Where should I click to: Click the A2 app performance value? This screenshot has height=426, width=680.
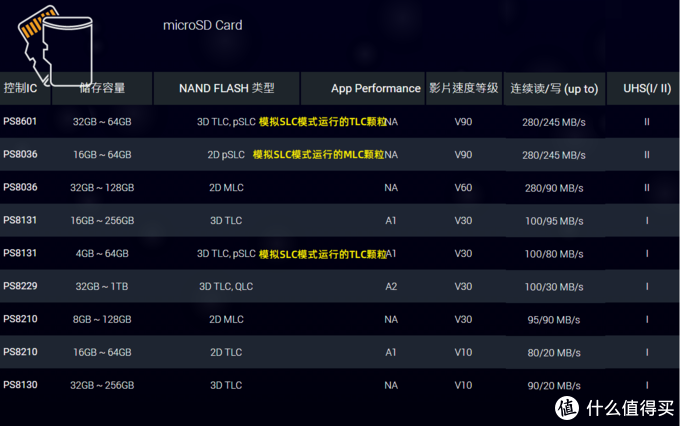391,286
